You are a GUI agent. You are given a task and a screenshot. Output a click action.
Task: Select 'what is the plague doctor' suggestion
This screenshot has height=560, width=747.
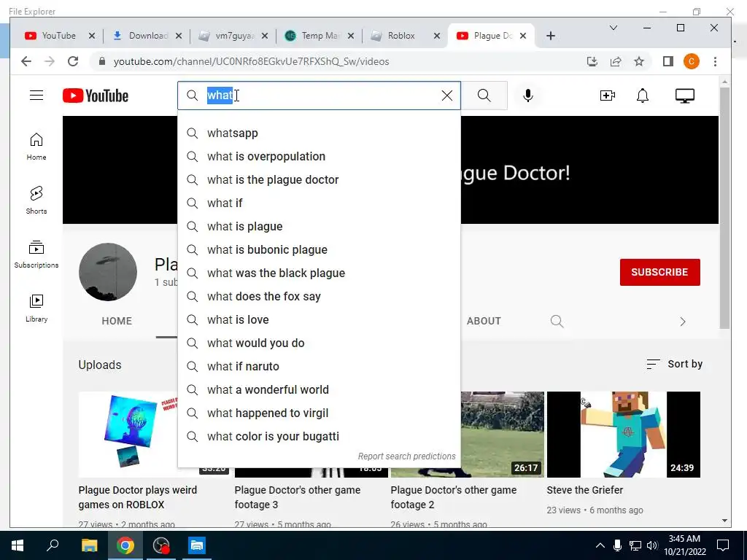[x=319, y=179]
